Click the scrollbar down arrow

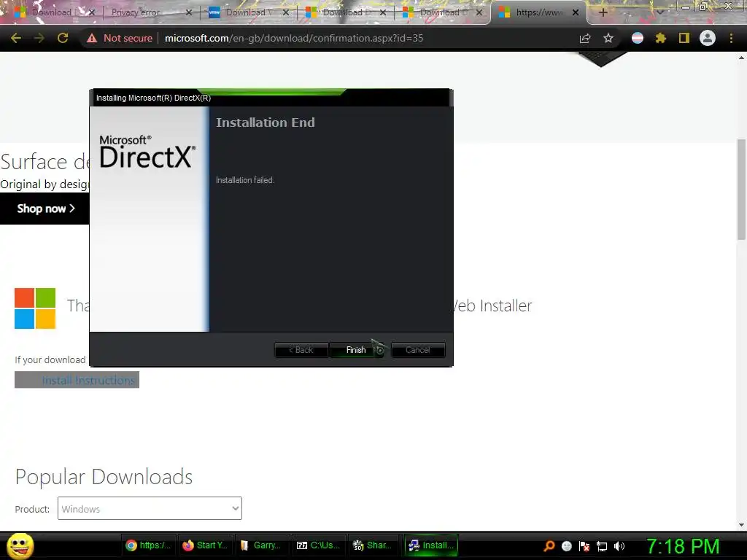pos(741,525)
